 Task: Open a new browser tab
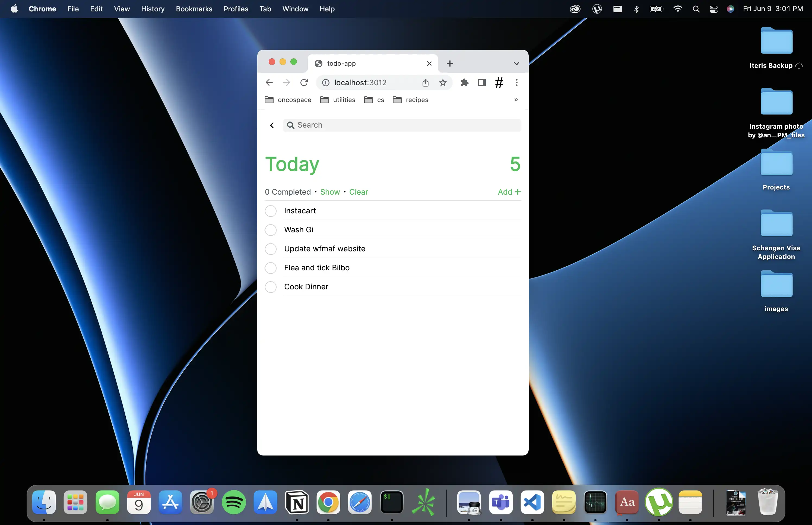(x=450, y=64)
